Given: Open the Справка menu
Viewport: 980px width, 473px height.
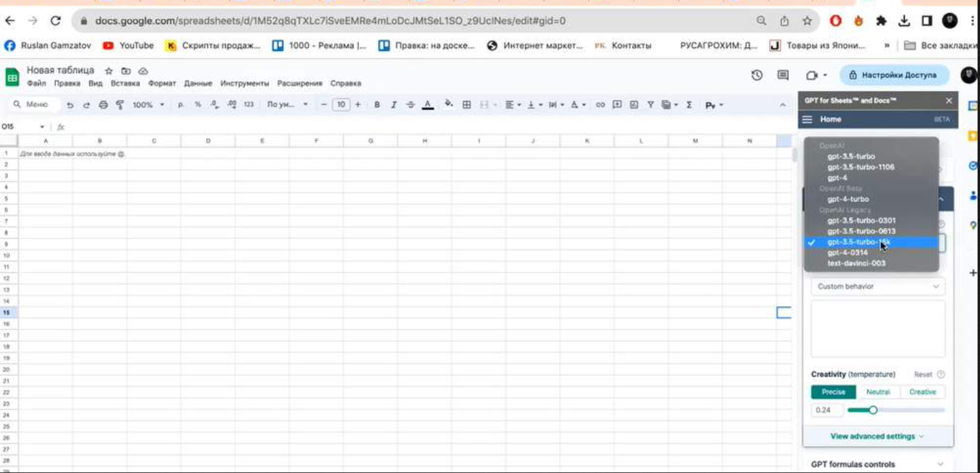Looking at the screenshot, I should point(346,84).
